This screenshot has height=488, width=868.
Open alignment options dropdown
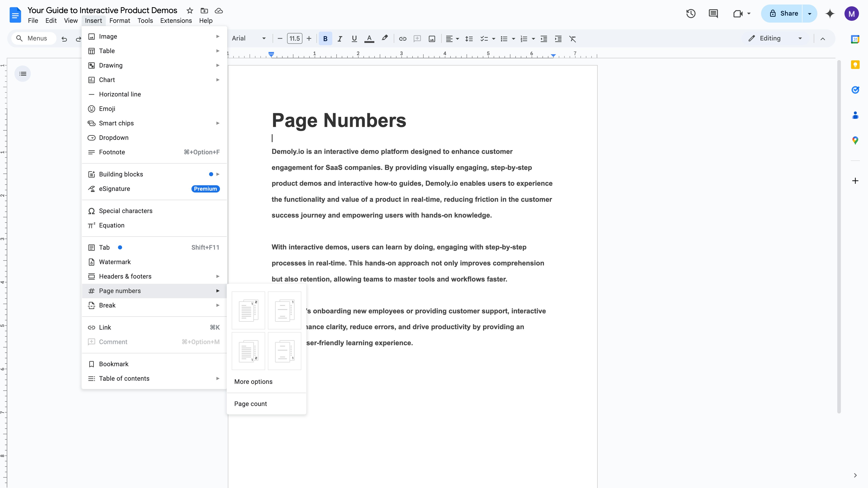(x=452, y=39)
